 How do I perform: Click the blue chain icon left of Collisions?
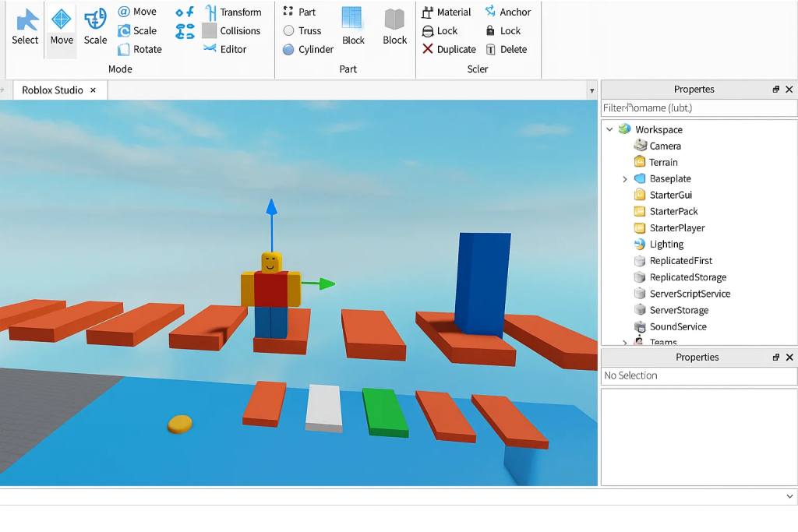pyautogui.click(x=185, y=31)
